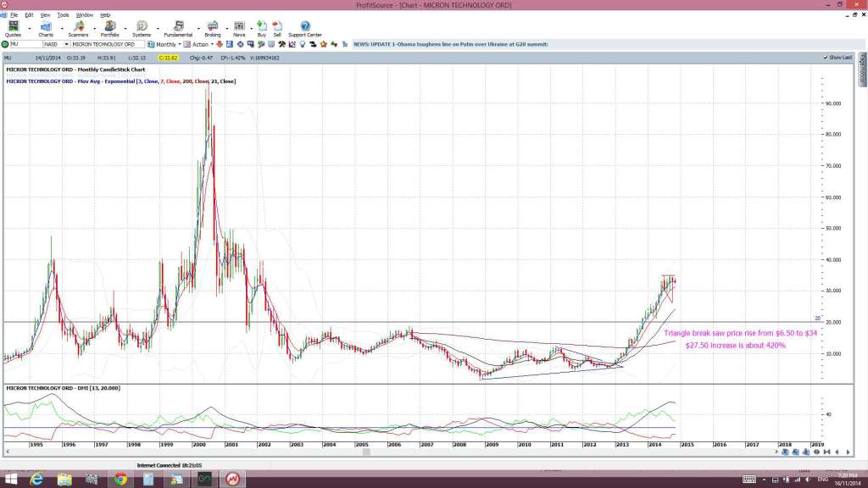This screenshot has height=488, width=868.
Task: Open the Charts toolbar icon
Action: (x=46, y=28)
